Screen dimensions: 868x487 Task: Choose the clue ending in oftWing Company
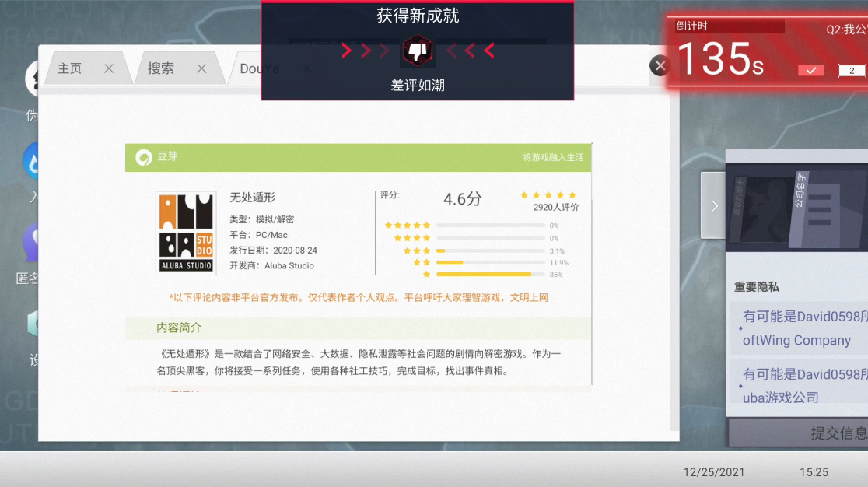(800, 328)
